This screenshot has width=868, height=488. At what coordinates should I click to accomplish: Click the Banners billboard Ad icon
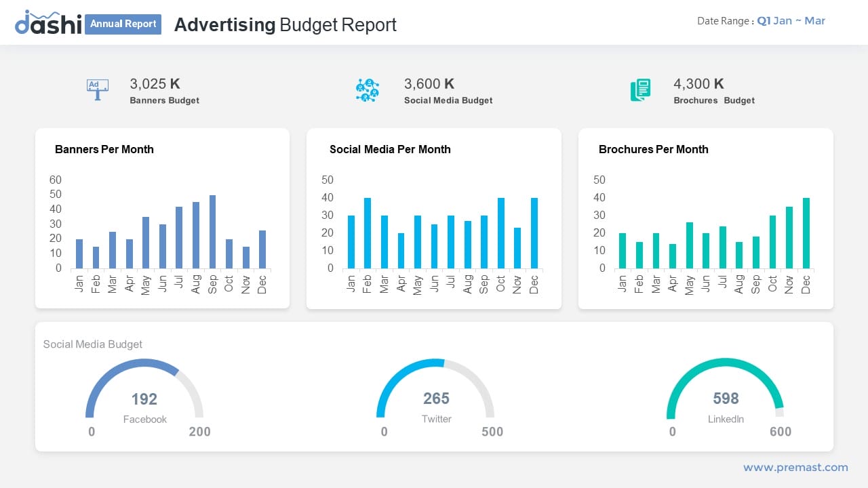tap(97, 90)
